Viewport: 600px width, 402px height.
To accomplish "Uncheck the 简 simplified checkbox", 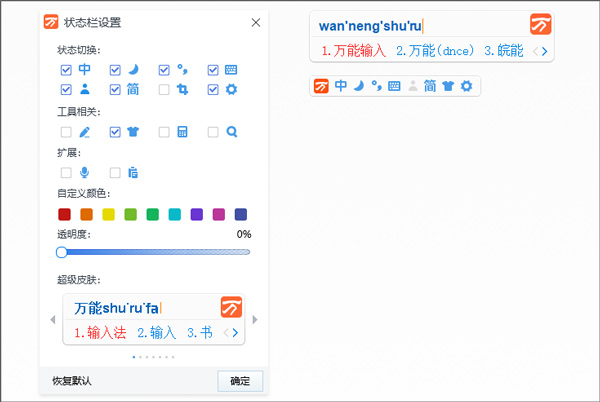I will pyautogui.click(x=115, y=90).
